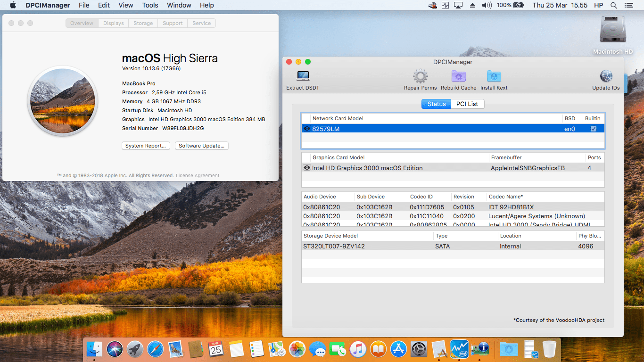Click the Update IDs globe icon

(x=606, y=76)
